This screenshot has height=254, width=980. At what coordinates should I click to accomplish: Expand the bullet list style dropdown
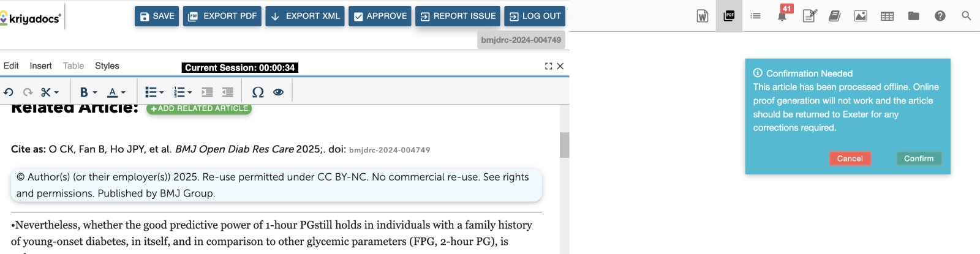[x=162, y=92]
